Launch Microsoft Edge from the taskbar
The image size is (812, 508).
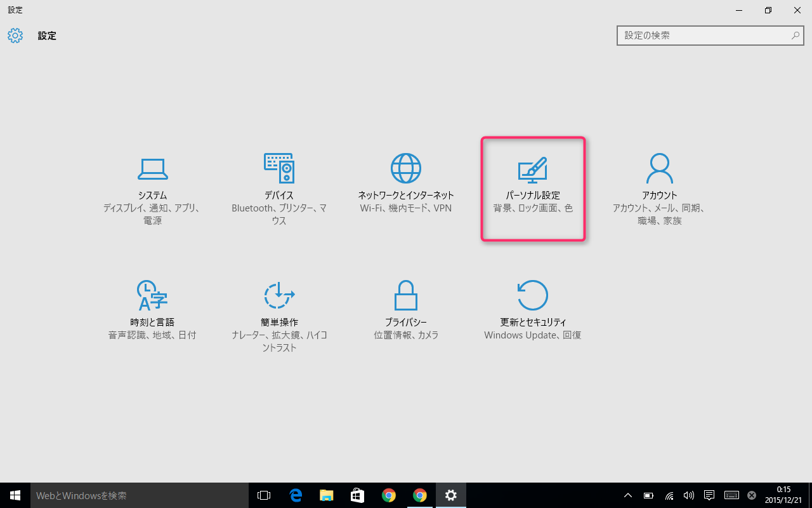click(296, 495)
